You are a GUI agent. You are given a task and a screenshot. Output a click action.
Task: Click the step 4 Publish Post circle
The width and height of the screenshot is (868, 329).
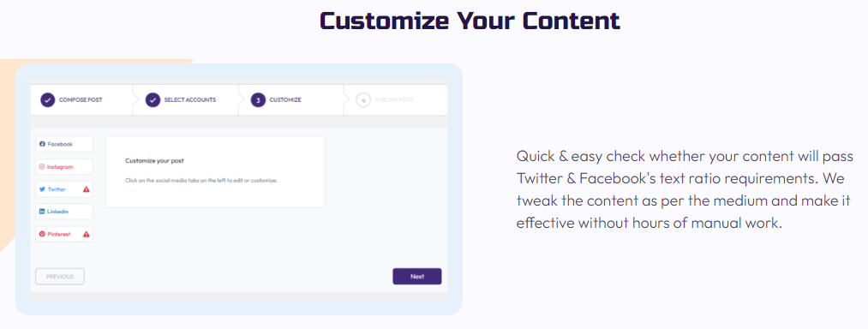(363, 100)
